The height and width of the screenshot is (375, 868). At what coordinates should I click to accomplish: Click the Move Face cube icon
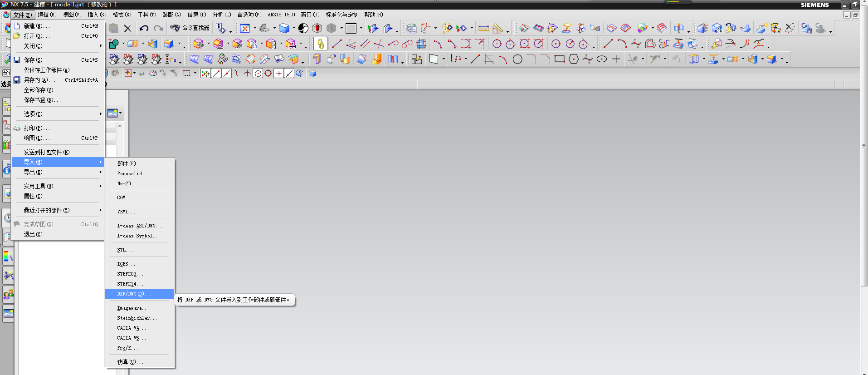(x=199, y=44)
